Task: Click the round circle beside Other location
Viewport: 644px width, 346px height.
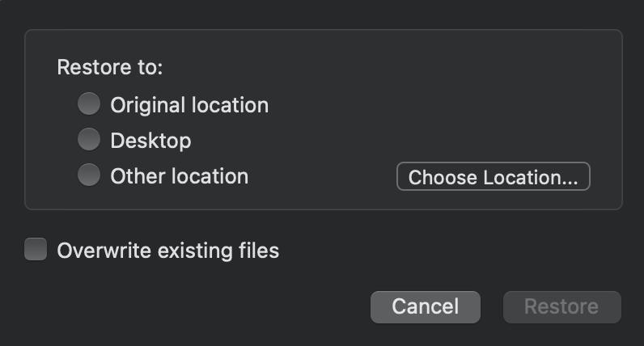Action: click(89, 175)
